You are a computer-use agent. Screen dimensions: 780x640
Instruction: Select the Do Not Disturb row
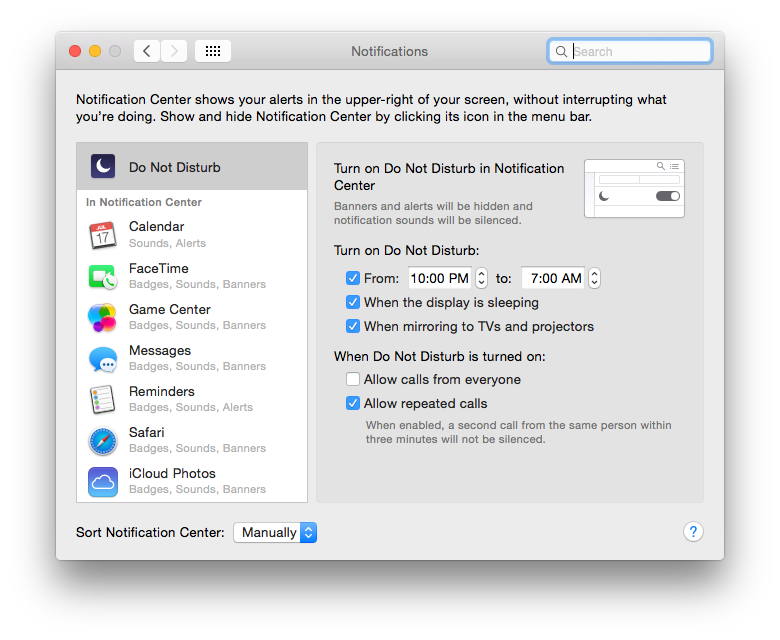[x=192, y=167]
